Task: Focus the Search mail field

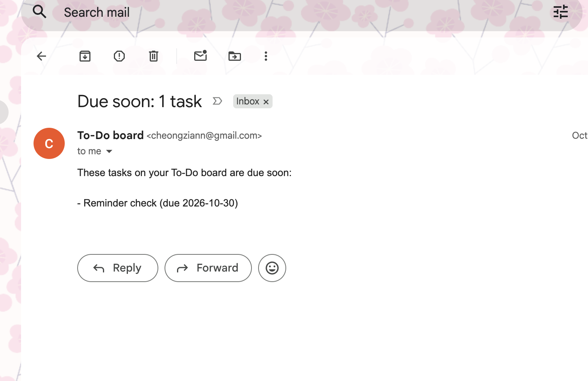Action: [302, 12]
